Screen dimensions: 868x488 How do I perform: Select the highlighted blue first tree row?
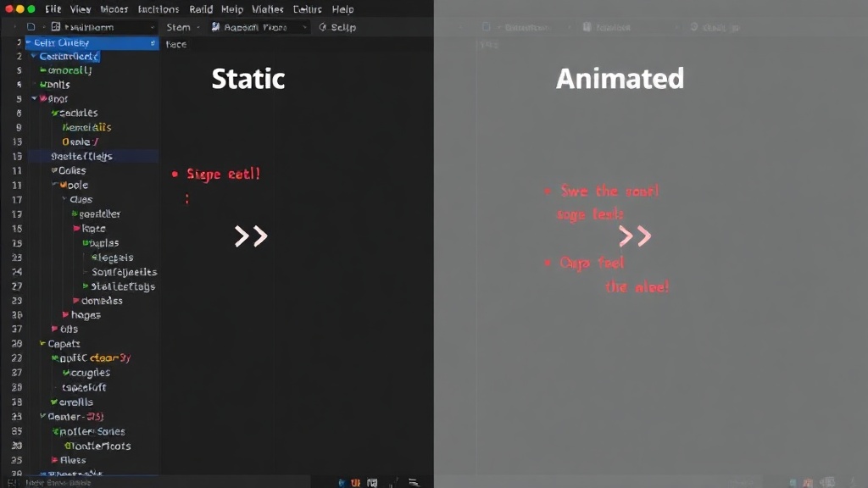coord(92,42)
